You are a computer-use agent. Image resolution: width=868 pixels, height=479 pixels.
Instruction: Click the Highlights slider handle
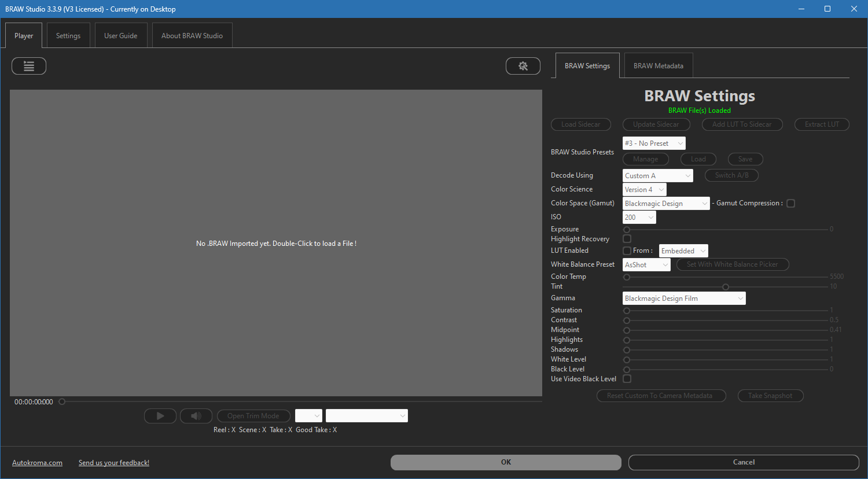[627, 340]
